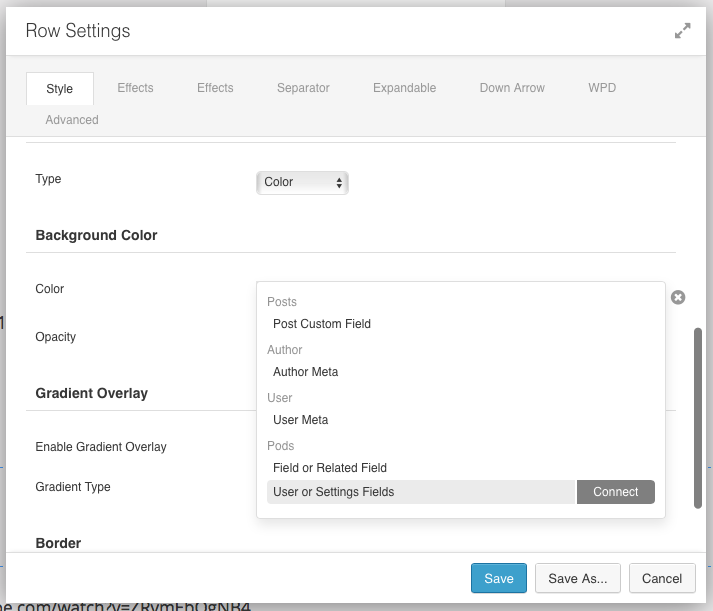Click the Connect button
Image resolution: width=713 pixels, height=611 pixels.
click(x=616, y=492)
